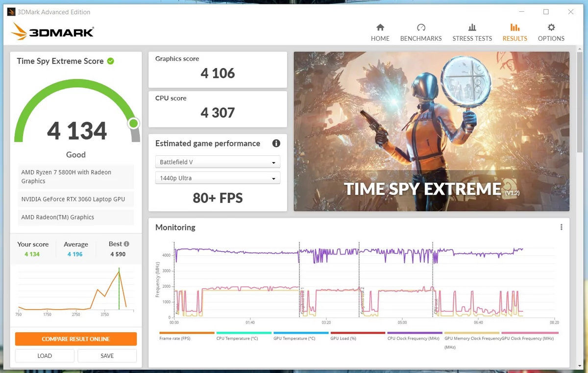Image resolution: width=588 pixels, height=373 pixels.
Task: Expand the Battlefield V game dropdown
Action: (218, 162)
